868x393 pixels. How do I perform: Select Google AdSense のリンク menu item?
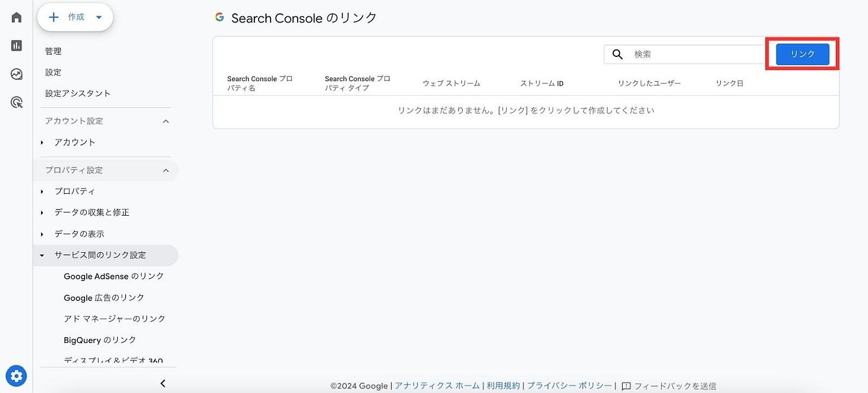(114, 276)
